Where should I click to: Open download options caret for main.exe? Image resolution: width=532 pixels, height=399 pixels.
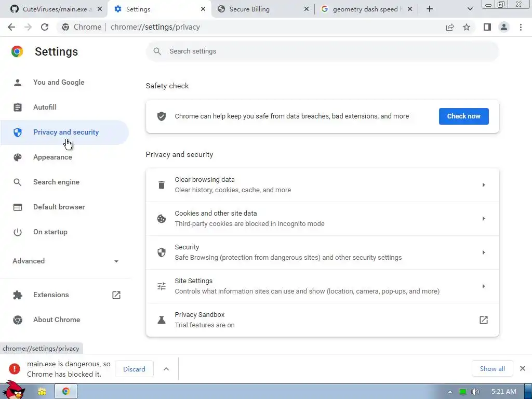(166, 369)
